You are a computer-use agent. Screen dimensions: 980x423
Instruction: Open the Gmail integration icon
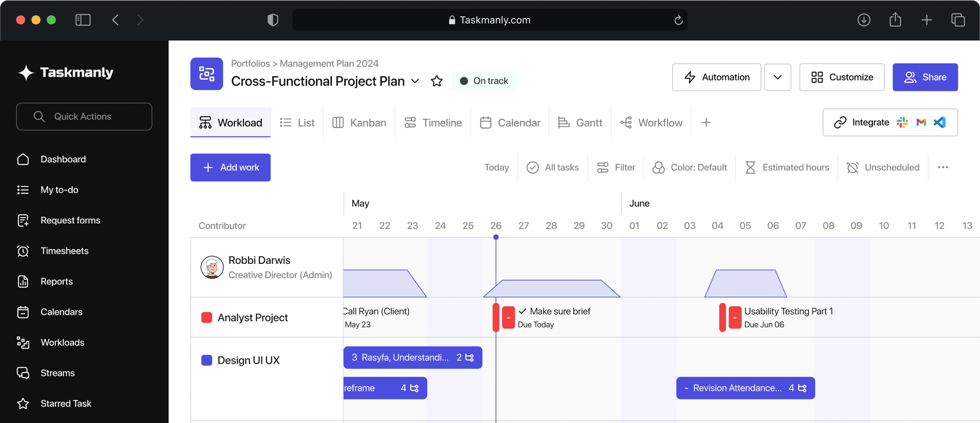921,122
